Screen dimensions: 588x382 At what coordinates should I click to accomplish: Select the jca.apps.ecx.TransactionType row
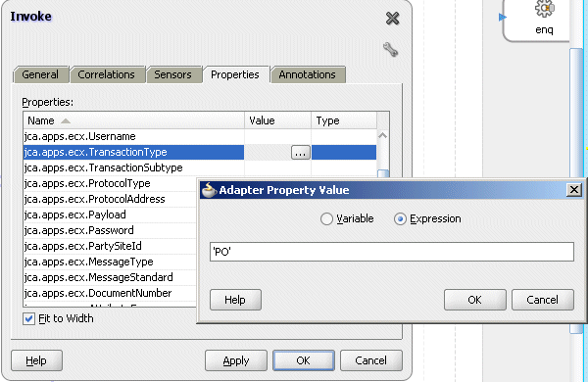coord(200,152)
